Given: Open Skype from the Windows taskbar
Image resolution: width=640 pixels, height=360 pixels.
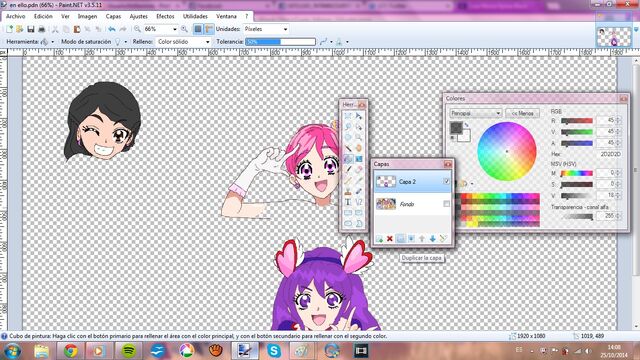Looking at the screenshot, I should 274,351.
